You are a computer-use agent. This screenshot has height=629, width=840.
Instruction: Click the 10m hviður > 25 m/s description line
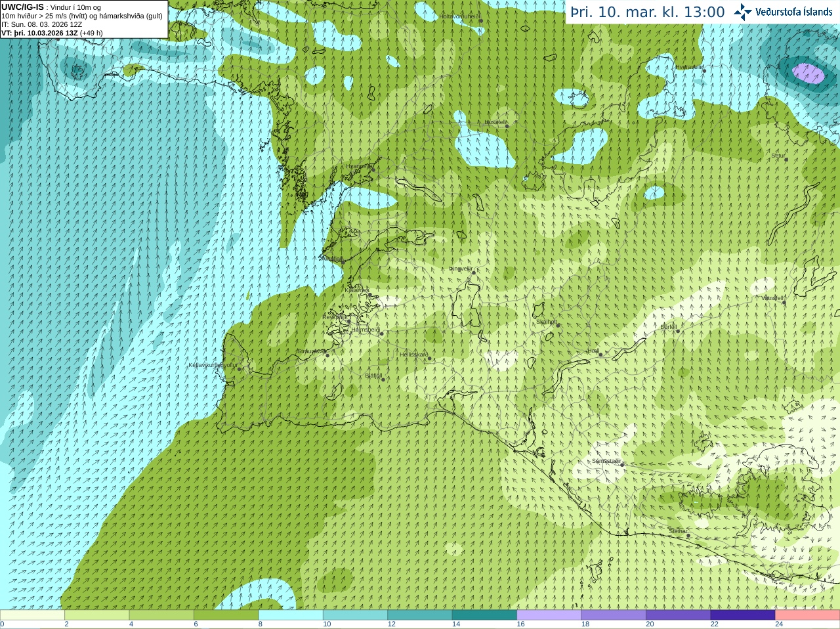[x=82, y=16]
